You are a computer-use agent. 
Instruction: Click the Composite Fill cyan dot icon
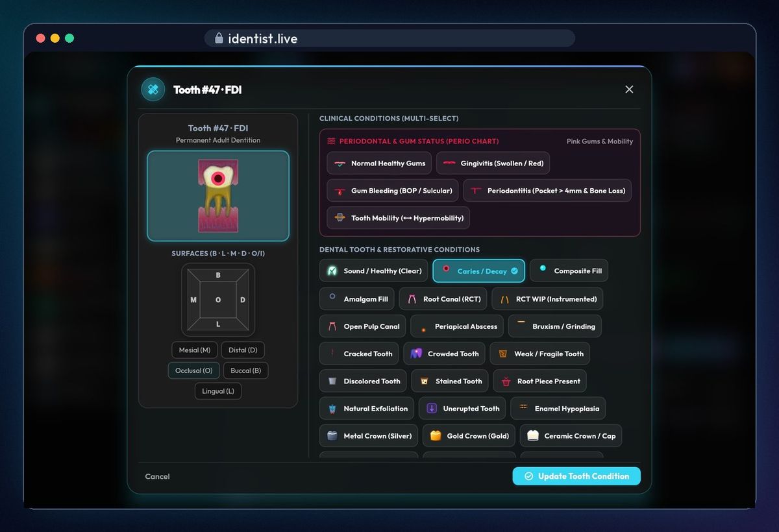coord(543,268)
